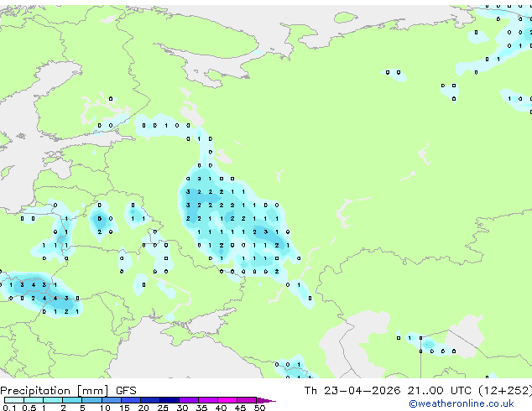The width and height of the screenshot is (532, 411).
Task: Click the legend scale label '40'
Action: tap(221, 408)
